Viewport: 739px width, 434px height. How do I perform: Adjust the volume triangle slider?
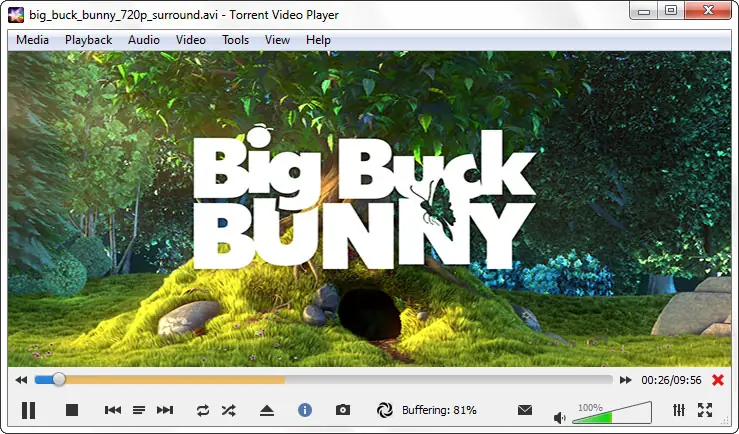tap(612, 413)
